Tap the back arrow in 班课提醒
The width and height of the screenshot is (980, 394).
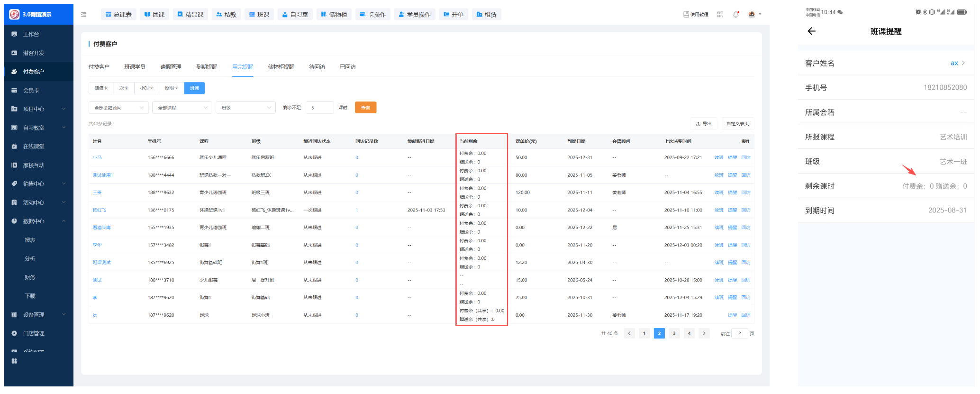click(811, 31)
